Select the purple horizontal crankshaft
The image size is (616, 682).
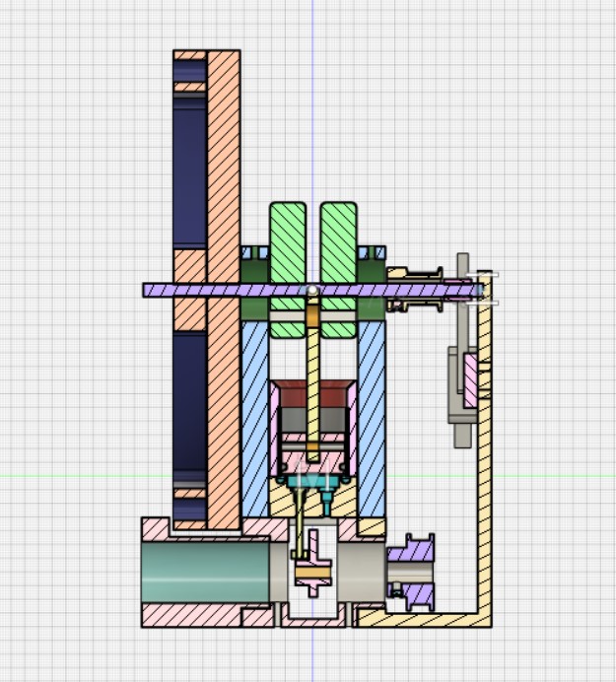[x=313, y=290]
